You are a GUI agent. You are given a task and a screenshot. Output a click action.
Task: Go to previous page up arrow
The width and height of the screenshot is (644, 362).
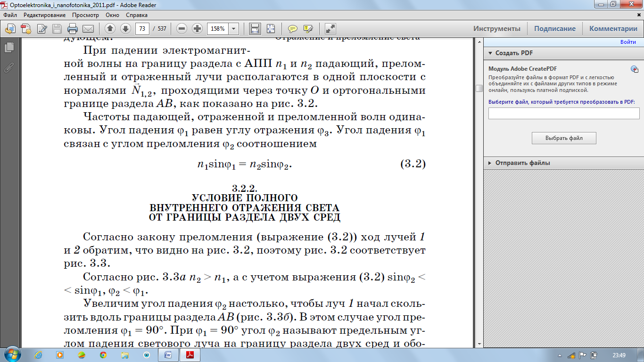tap(110, 28)
